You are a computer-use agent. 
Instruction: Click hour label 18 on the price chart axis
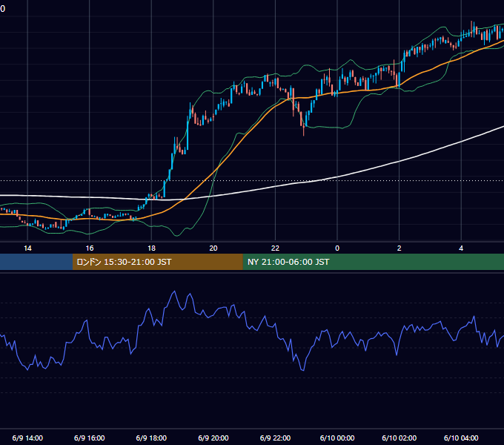[151, 248]
